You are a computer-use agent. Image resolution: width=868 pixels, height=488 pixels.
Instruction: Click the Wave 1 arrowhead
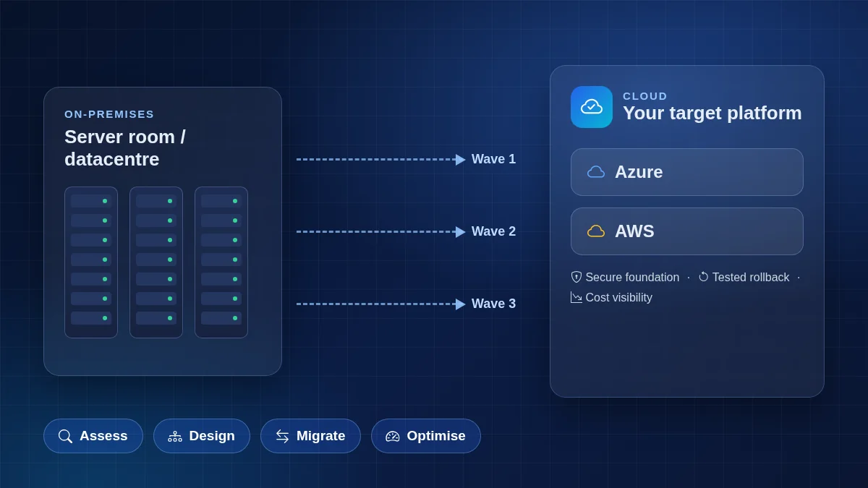click(461, 160)
